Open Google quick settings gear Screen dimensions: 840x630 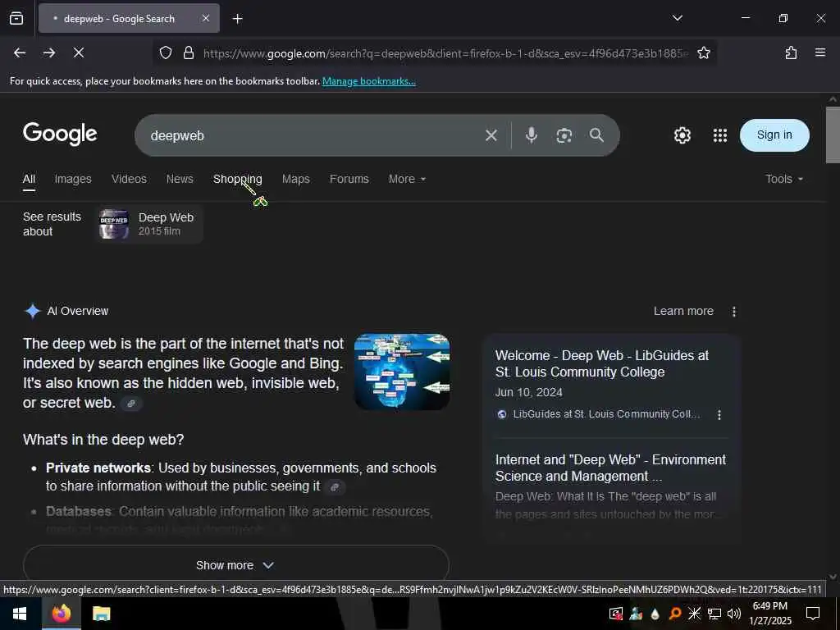(x=682, y=135)
